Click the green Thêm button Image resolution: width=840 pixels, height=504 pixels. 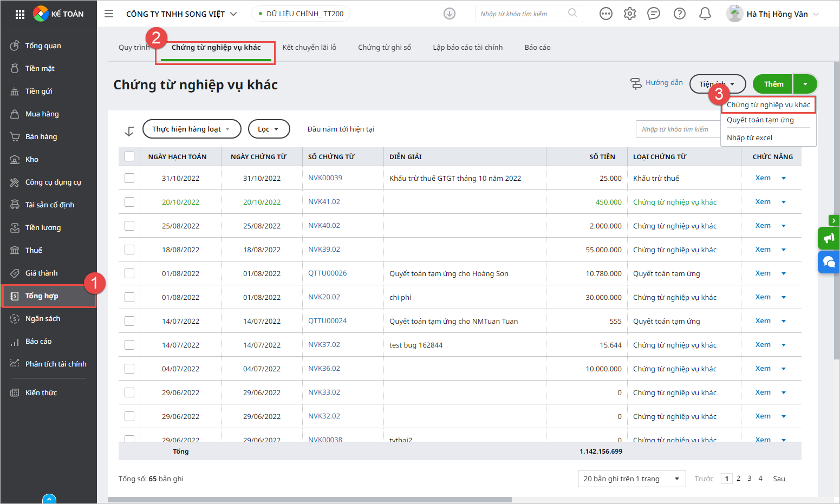(773, 84)
